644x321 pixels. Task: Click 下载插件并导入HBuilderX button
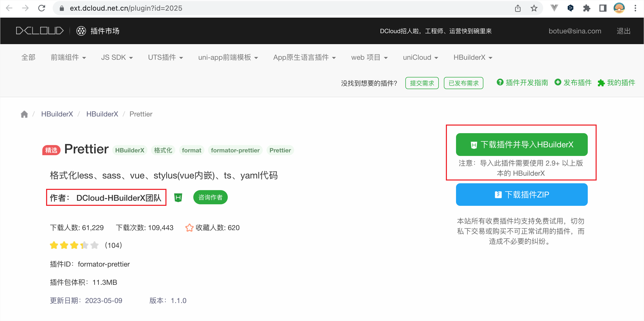pyautogui.click(x=522, y=144)
